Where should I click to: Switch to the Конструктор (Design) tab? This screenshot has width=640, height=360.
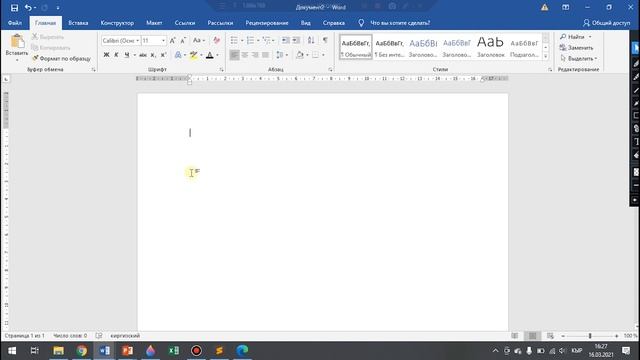tap(117, 23)
